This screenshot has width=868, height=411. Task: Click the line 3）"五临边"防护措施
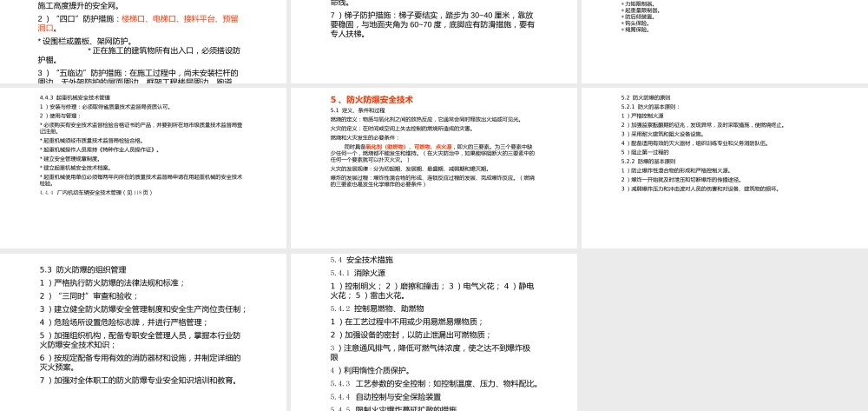(x=138, y=77)
